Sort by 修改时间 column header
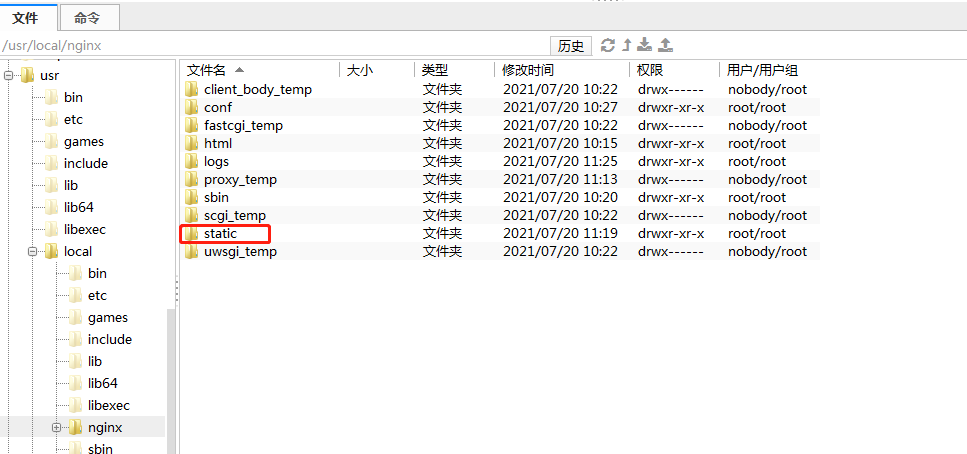Image resolution: width=967 pixels, height=454 pixels. pos(562,70)
